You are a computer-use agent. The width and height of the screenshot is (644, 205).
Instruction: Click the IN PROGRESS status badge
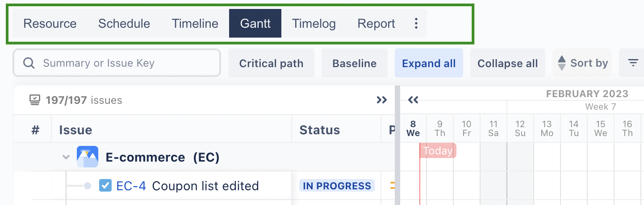[x=337, y=186]
